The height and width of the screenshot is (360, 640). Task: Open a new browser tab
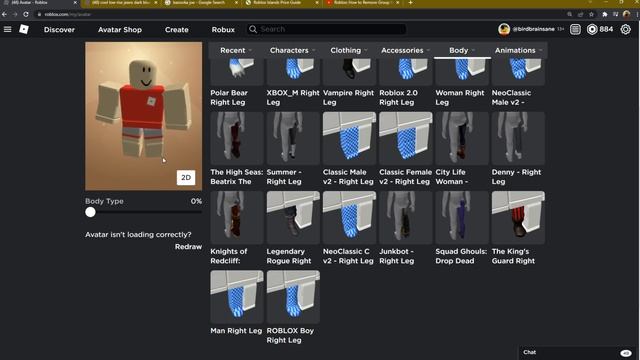click(410, 3)
